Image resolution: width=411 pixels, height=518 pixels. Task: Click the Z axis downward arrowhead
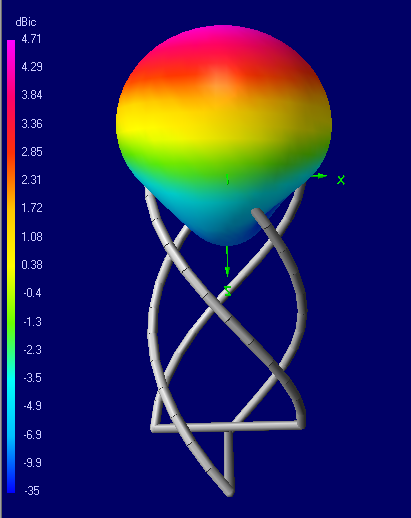pyautogui.click(x=227, y=271)
